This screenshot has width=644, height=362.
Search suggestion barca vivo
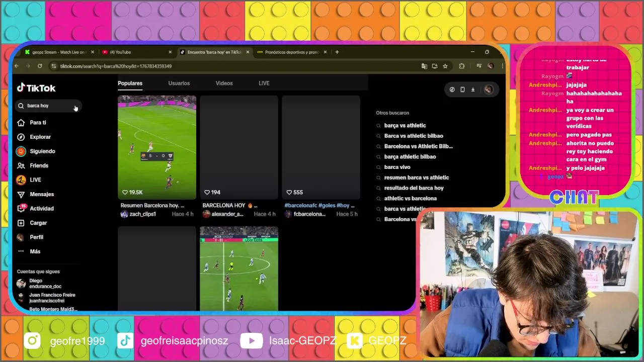point(397,167)
